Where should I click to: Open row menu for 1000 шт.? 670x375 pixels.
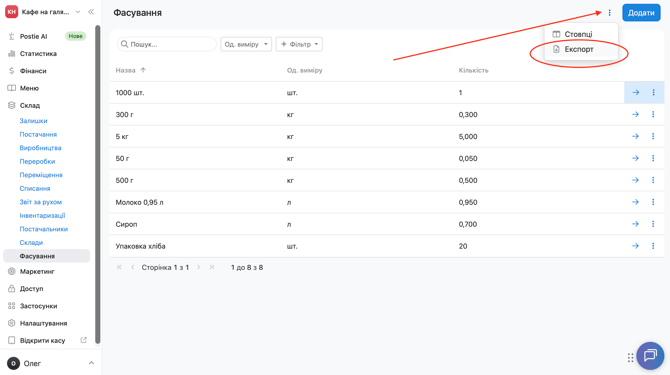point(653,92)
